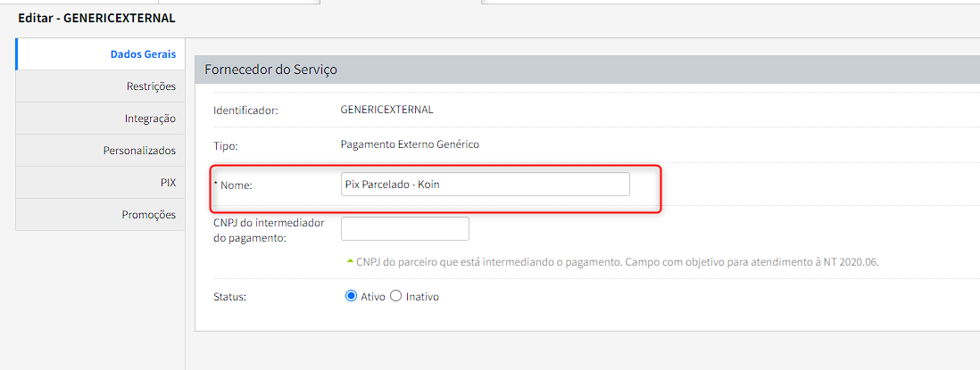Viewport: 980px width, 370px height.
Task: Click the required Nome field label
Action: [236, 185]
